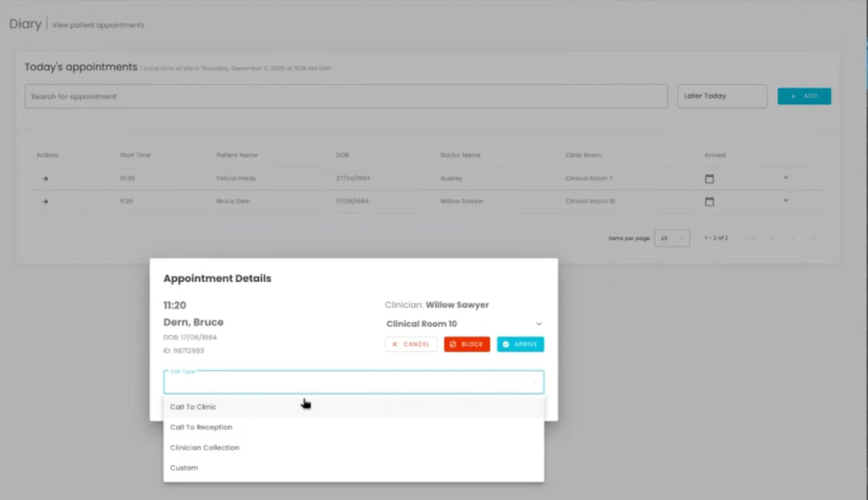The height and width of the screenshot is (500, 868).
Task: Open the calendar icon in Bruce Dern's Arrived column
Action: 709,201
